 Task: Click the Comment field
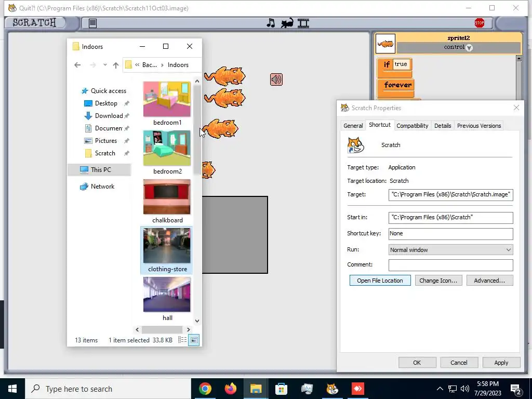pos(450,265)
